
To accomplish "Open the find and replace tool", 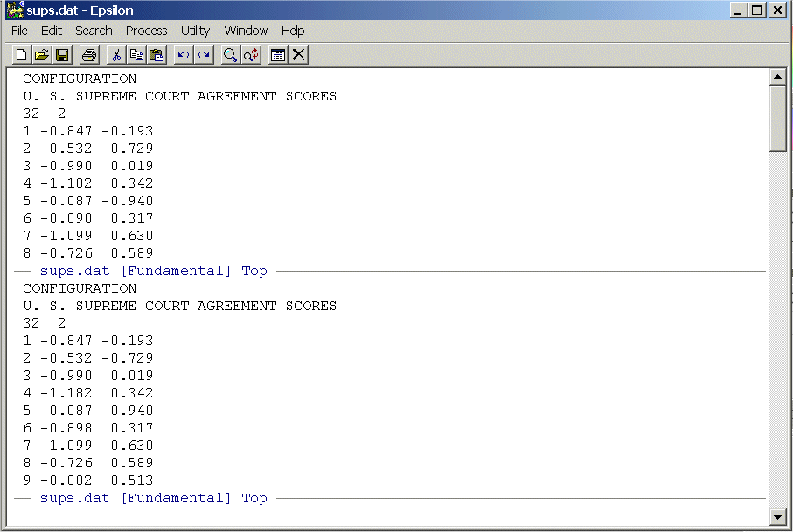I will pyautogui.click(x=251, y=55).
